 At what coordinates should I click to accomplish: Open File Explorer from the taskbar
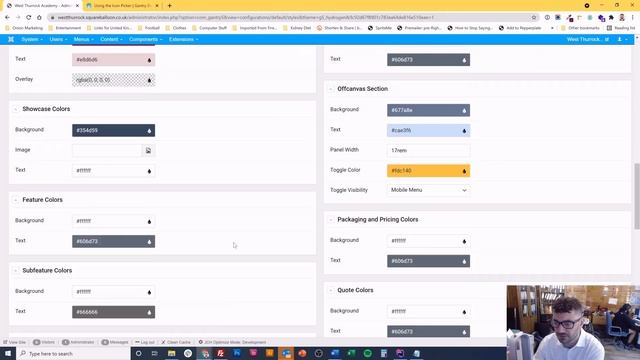[171, 353]
